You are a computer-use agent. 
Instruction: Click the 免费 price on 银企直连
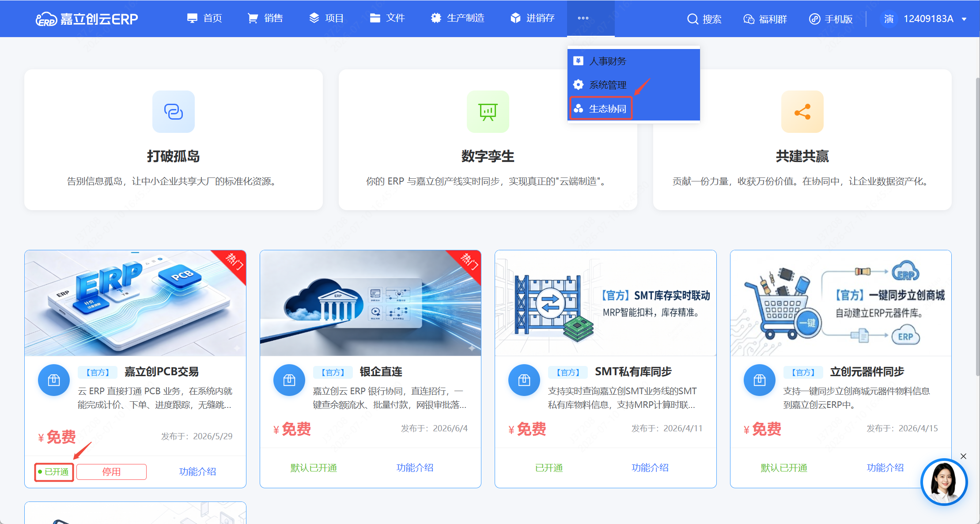pyautogui.click(x=292, y=429)
